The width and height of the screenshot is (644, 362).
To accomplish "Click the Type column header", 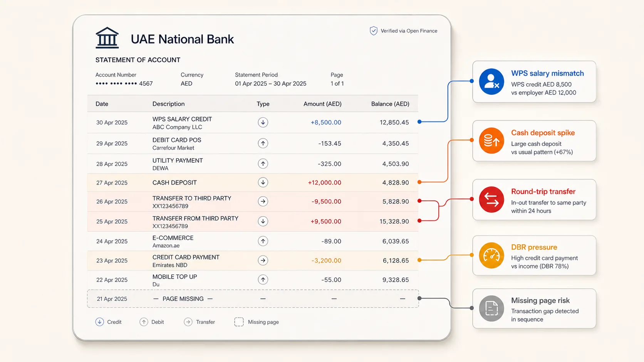I will pyautogui.click(x=263, y=104).
